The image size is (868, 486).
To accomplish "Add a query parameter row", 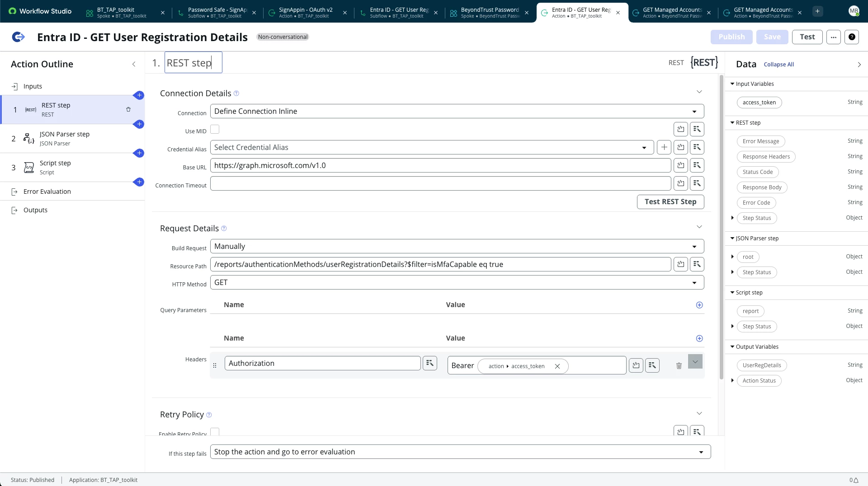I will coord(699,305).
